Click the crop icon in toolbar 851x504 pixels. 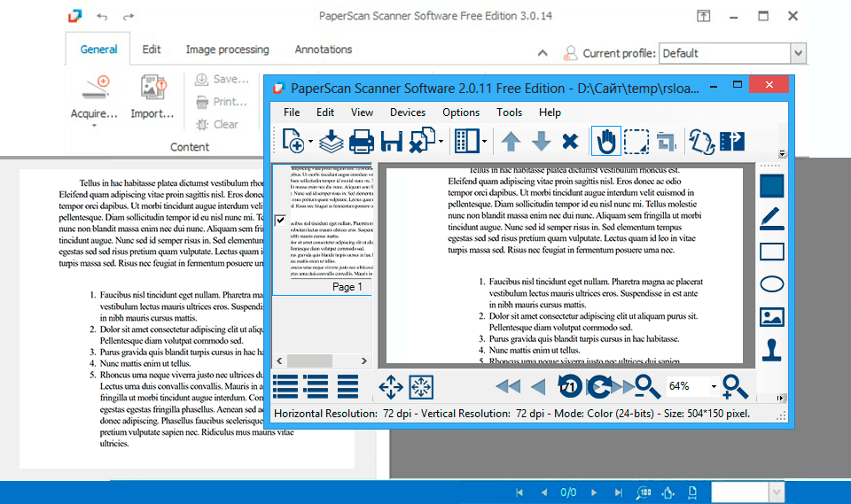pos(666,142)
